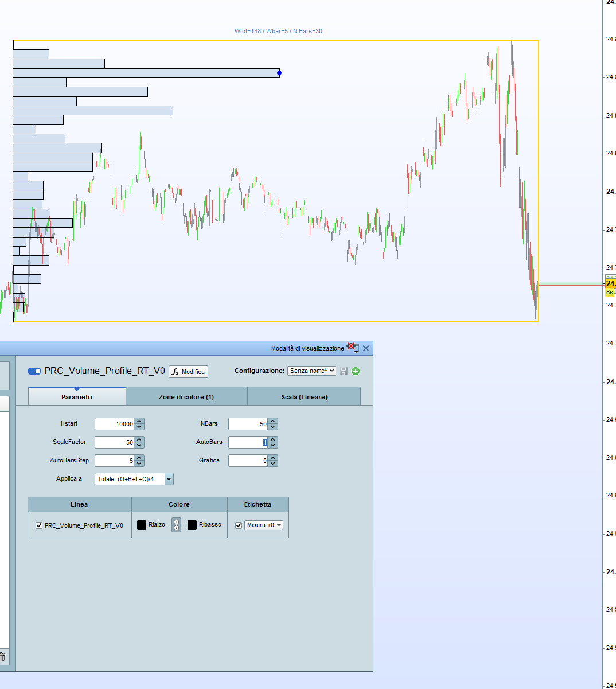Click the Linea column header
This screenshot has height=689, width=616.
[79, 504]
